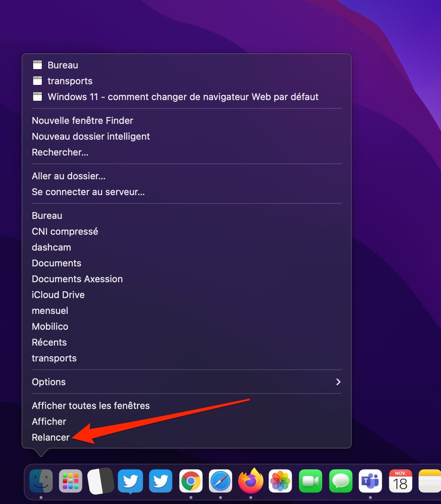Open Launchpad from the Dock
This screenshot has height=504, width=441.
pos(71,481)
